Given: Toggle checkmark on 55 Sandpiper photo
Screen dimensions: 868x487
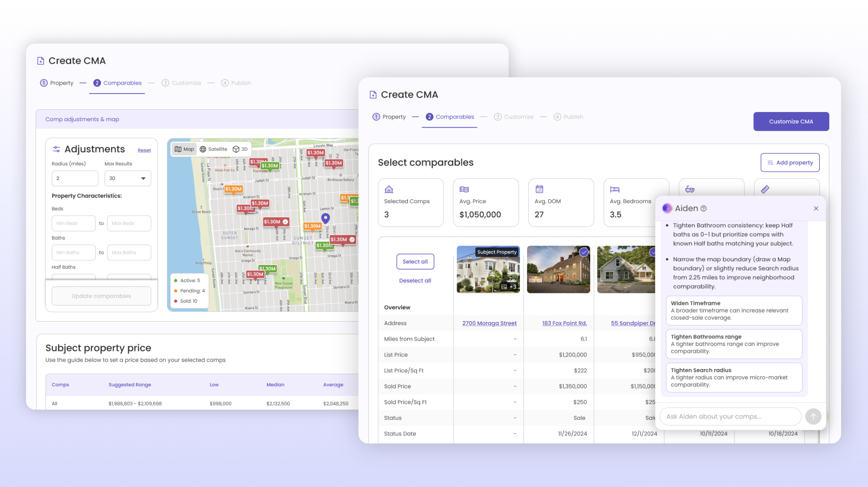Looking at the screenshot, I should click(x=653, y=252).
